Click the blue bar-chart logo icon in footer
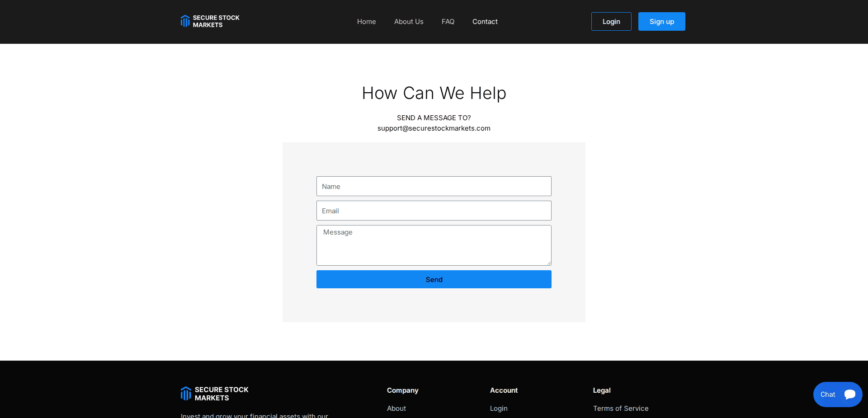868x418 pixels. tap(186, 393)
